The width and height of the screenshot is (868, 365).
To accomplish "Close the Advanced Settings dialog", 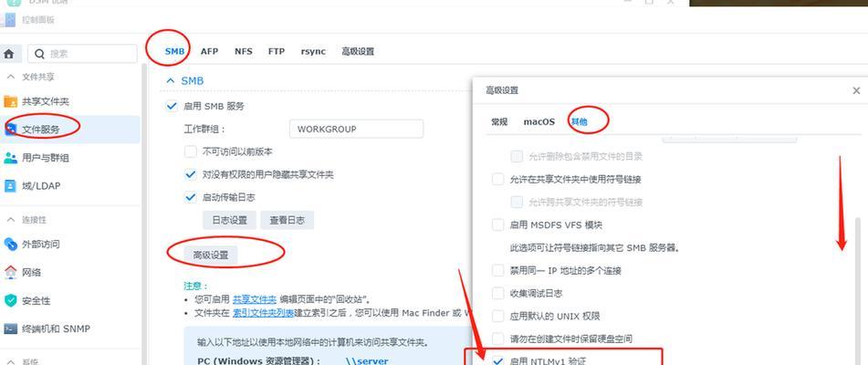I will coord(856,90).
